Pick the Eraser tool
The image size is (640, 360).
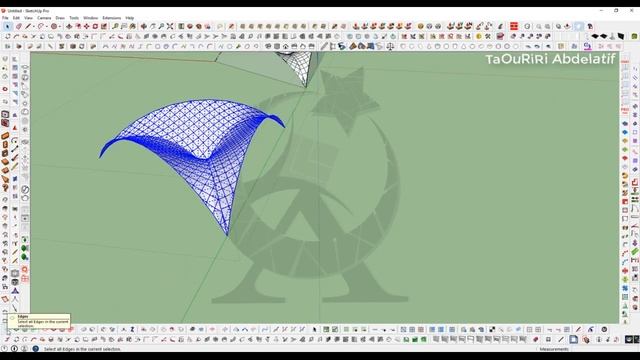[x=19, y=27]
